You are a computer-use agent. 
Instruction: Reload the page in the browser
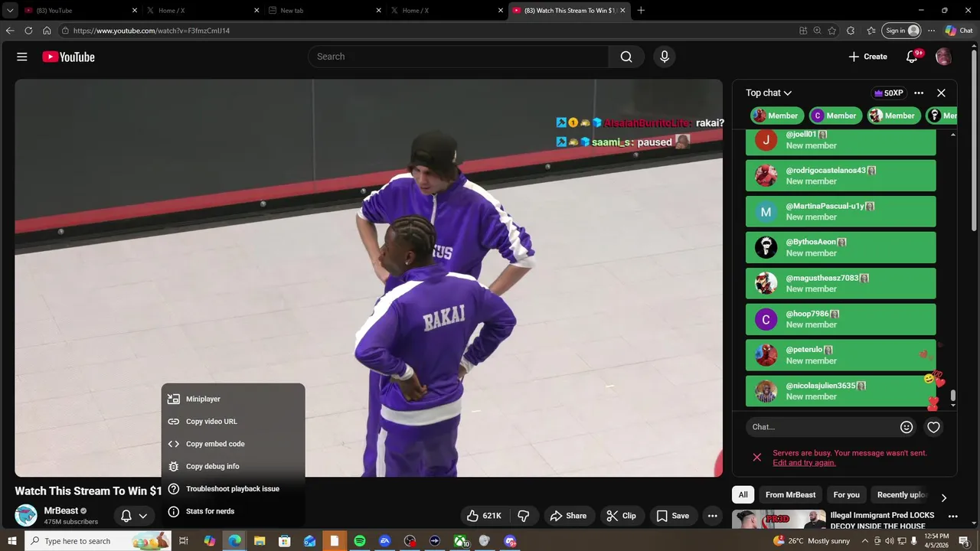28,31
